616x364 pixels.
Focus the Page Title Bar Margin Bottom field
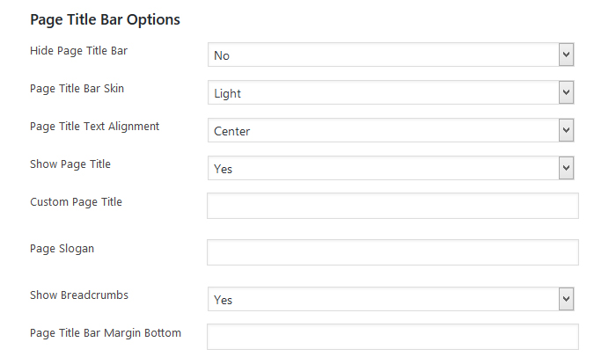point(392,337)
